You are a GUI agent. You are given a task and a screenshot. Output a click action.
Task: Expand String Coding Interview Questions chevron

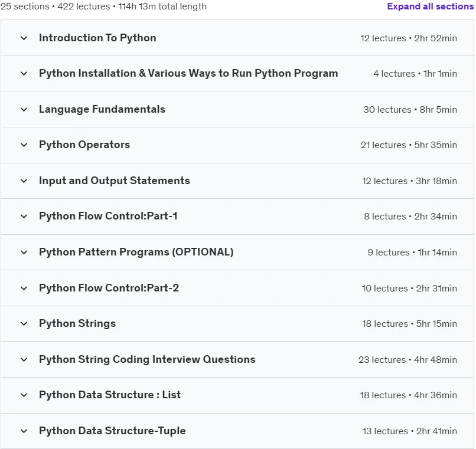pyautogui.click(x=24, y=360)
